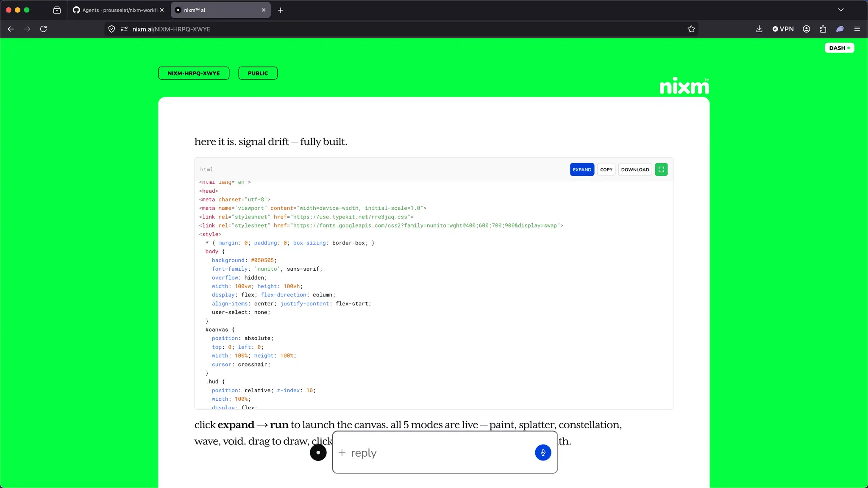Copy the html code with COPY
The height and width of the screenshot is (488, 868).
(606, 169)
